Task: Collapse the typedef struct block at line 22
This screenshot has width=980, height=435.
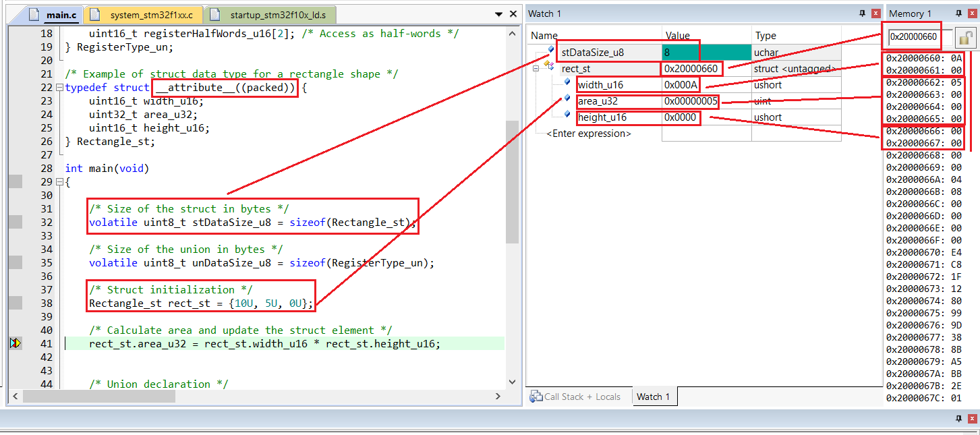Action: [x=59, y=88]
